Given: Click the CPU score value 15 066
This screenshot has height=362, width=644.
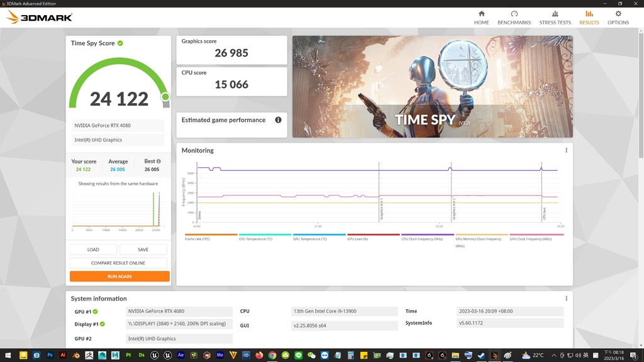Looking at the screenshot, I should (231, 85).
